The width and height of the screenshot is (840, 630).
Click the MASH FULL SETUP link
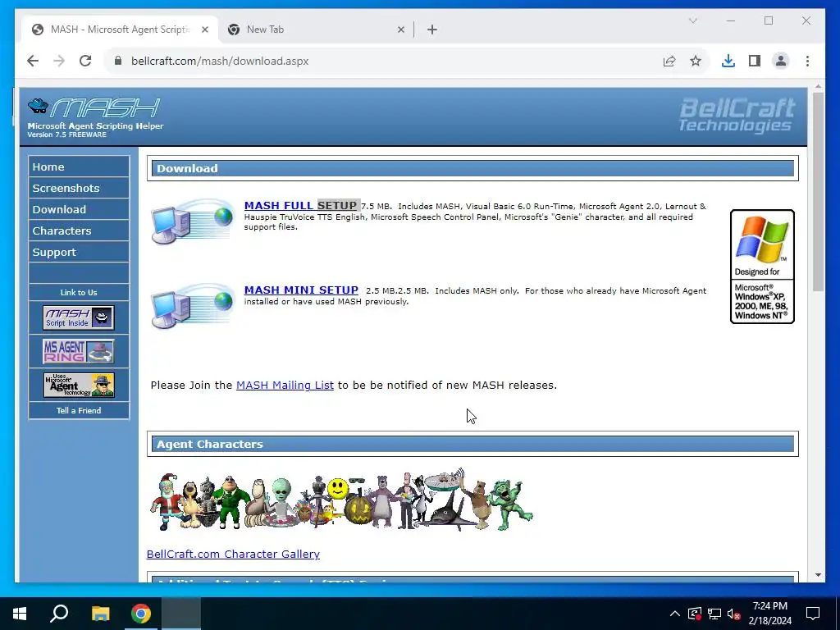pos(300,205)
